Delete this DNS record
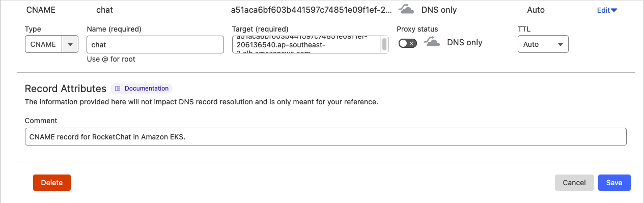644x203 pixels. (x=52, y=183)
